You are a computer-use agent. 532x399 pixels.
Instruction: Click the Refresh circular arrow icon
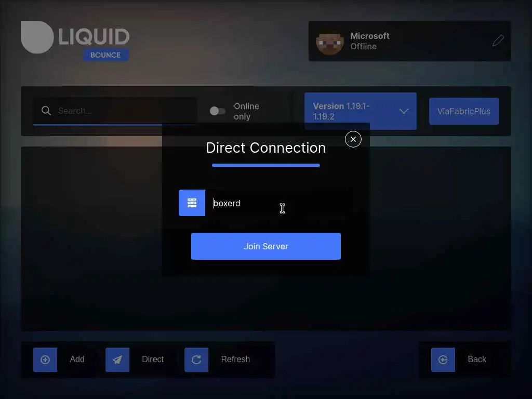[x=196, y=360]
